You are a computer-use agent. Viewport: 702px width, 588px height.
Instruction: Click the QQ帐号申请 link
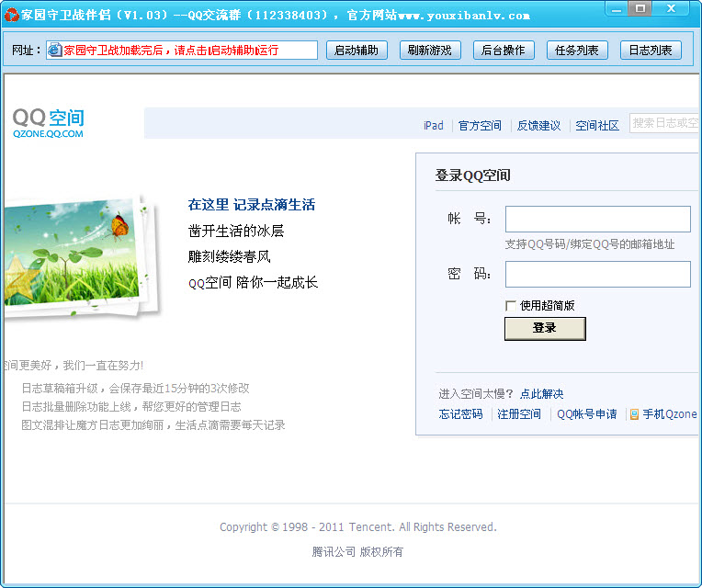(586, 414)
